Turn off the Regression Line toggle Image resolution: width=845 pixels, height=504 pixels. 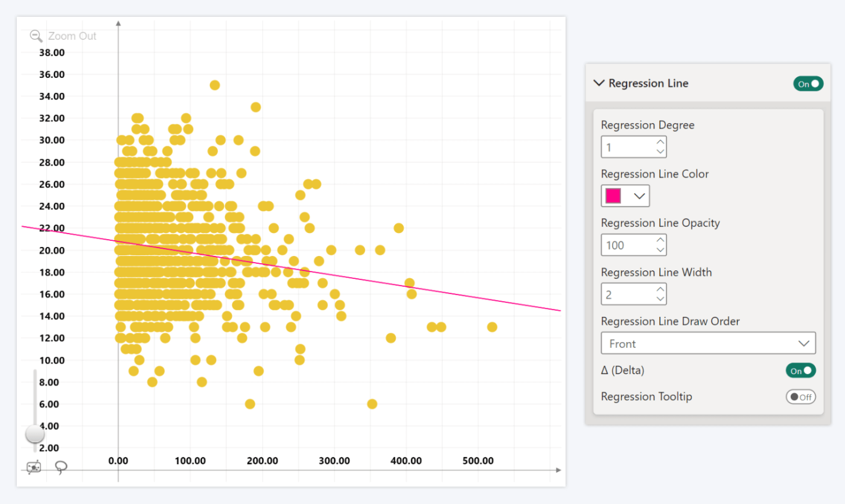(x=808, y=83)
